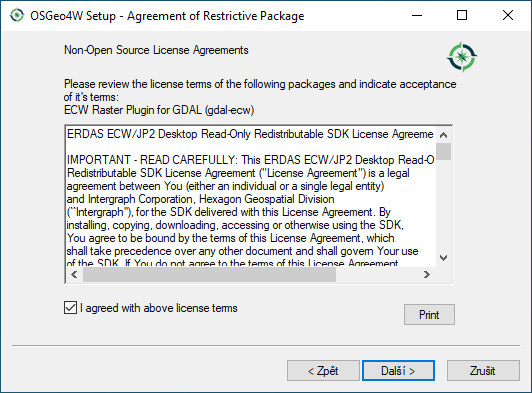Click the 'I agreed with above license terms' label

[x=159, y=308]
